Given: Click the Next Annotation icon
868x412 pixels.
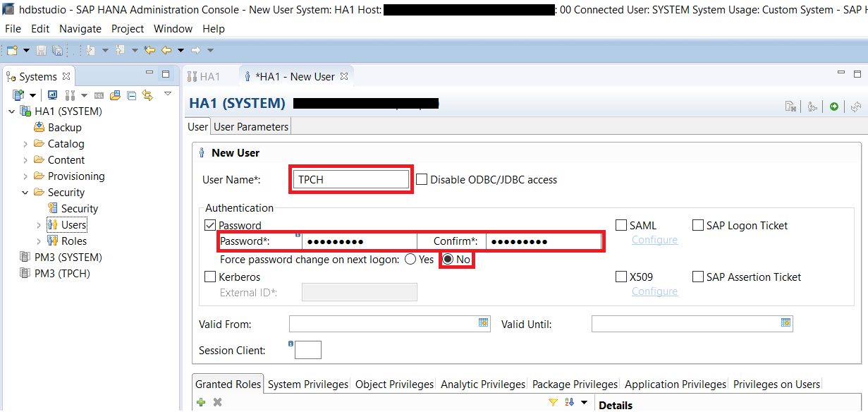Looking at the screenshot, I should [90, 50].
